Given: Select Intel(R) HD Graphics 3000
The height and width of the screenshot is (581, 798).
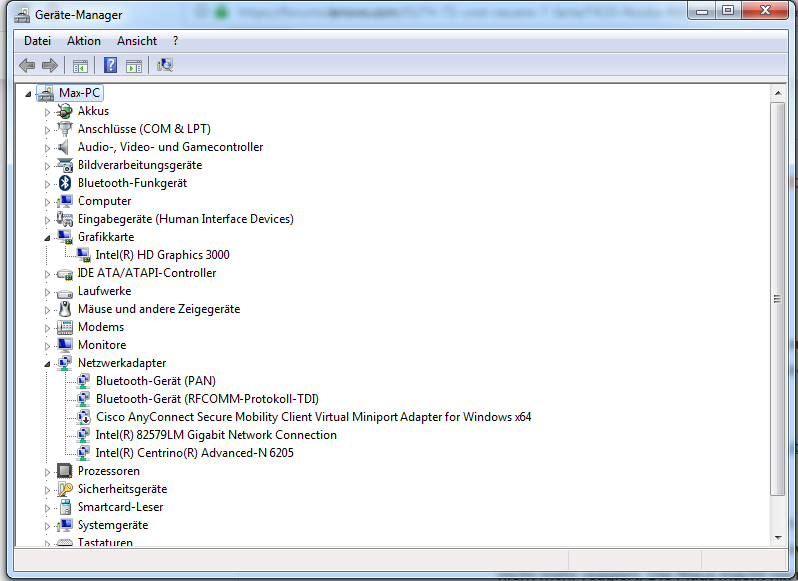Looking at the screenshot, I should coord(162,255).
